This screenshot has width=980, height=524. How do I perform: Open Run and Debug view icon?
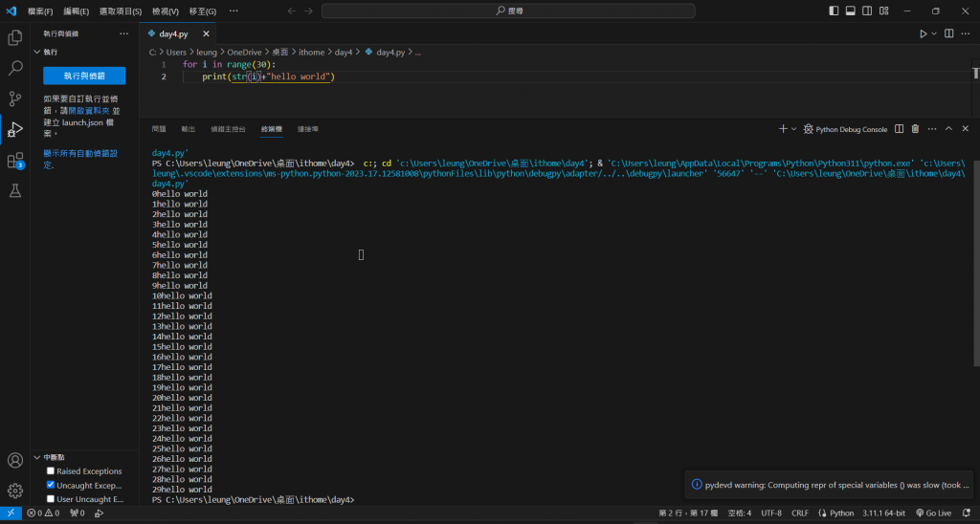15,129
